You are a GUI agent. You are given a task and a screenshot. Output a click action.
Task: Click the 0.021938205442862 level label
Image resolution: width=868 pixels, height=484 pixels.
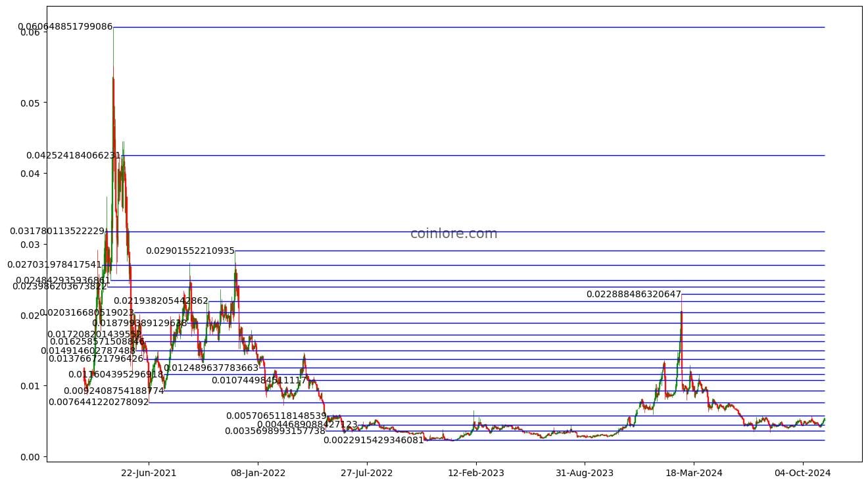161,301
